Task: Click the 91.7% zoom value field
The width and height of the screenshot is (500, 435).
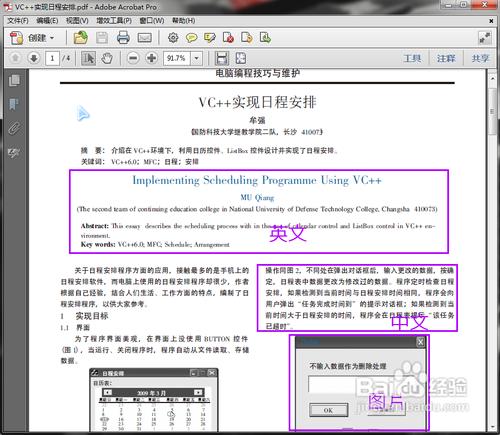Action: coord(177,58)
